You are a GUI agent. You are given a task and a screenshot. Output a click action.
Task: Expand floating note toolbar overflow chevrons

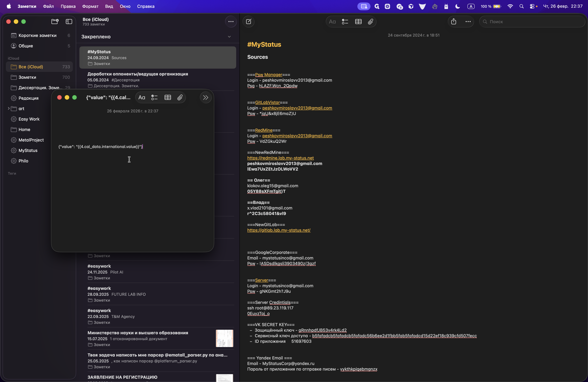pyautogui.click(x=205, y=97)
